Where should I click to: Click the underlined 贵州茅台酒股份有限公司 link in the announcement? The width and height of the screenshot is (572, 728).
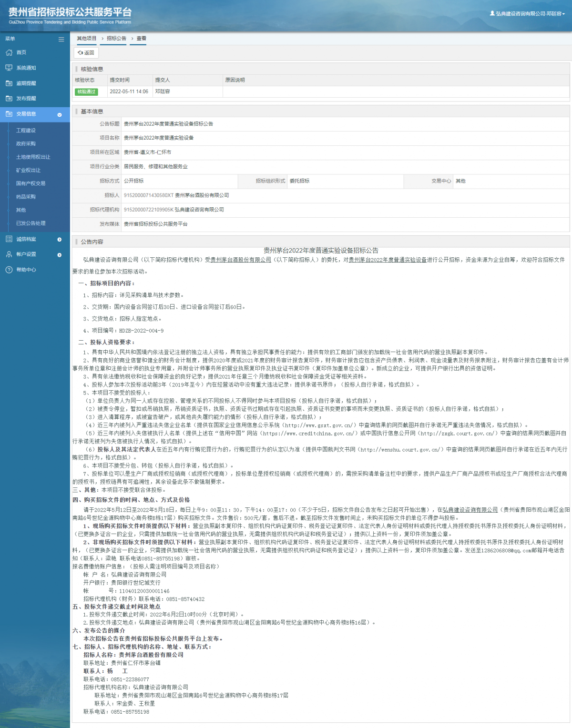[241, 260]
